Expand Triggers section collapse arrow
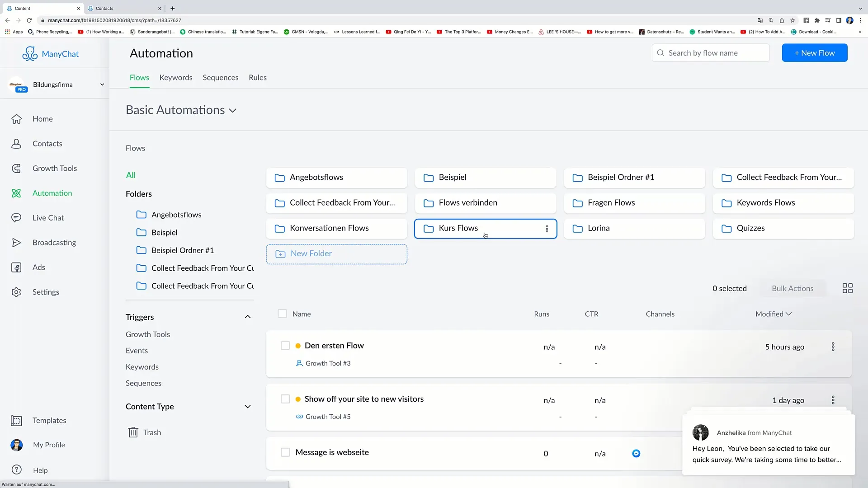This screenshot has height=488, width=868. pos(247,316)
